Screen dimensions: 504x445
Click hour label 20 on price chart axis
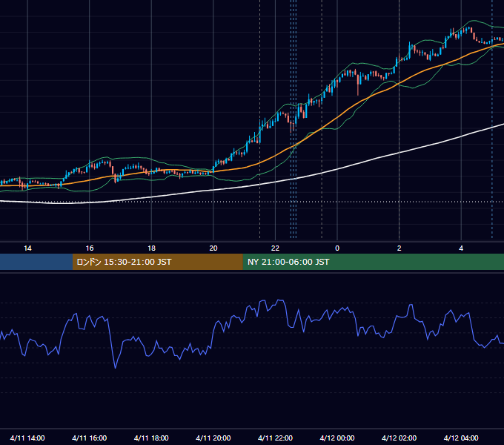[213, 248]
